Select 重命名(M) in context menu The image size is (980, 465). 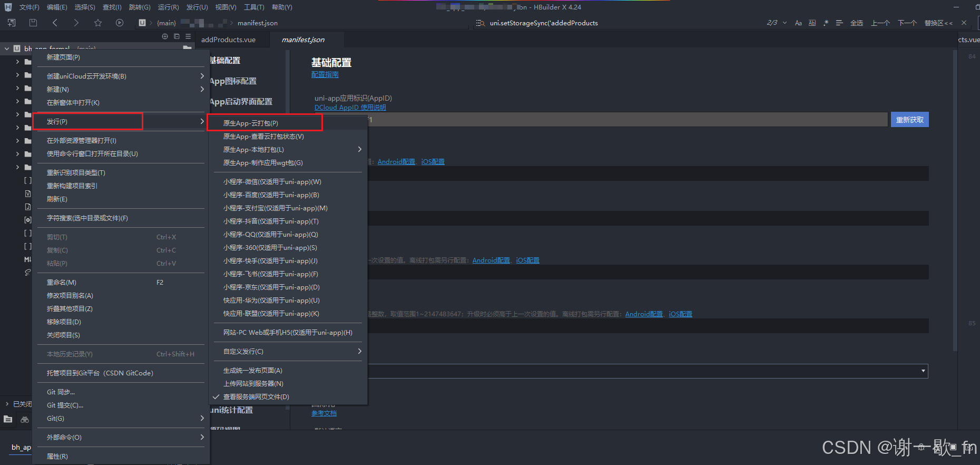click(121, 283)
